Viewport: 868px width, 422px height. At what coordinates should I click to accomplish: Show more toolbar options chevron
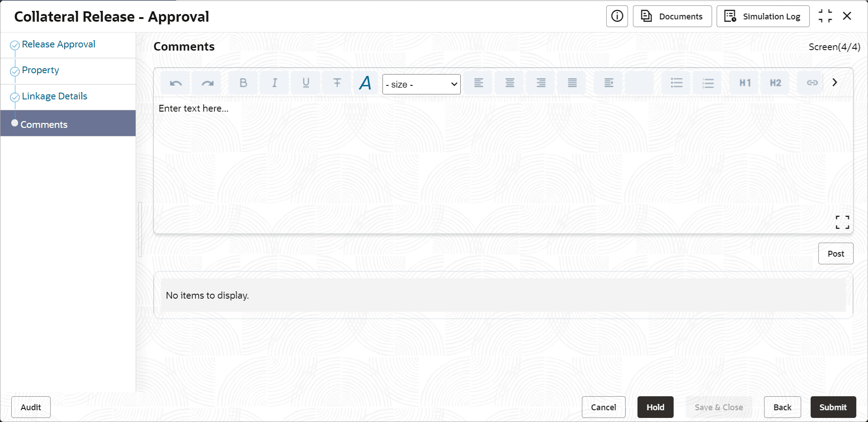pyautogui.click(x=835, y=83)
